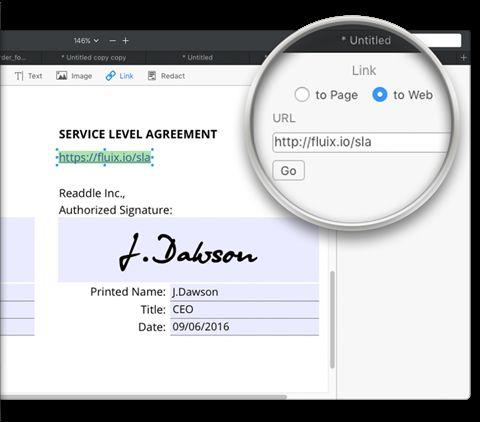Click the URL input field
The width and height of the screenshot is (480, 422).
[362, 142]
